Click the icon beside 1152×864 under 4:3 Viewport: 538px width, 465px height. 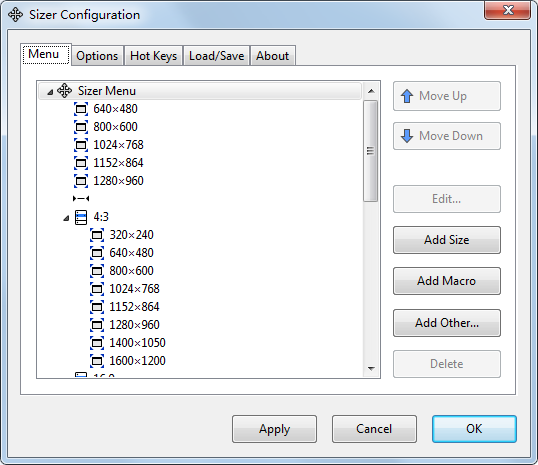click(97, 307)
